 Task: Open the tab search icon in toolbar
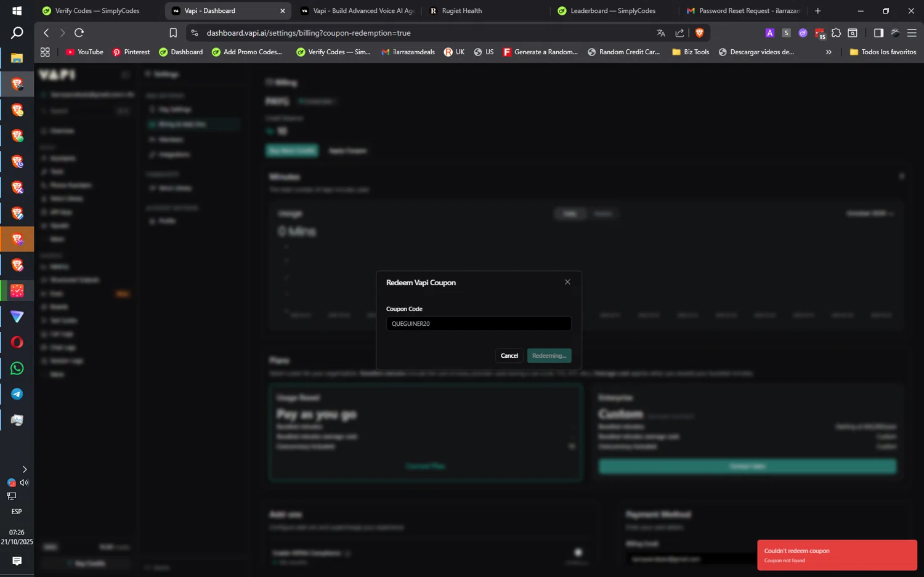pyautogui.click(x=853, y=33)
